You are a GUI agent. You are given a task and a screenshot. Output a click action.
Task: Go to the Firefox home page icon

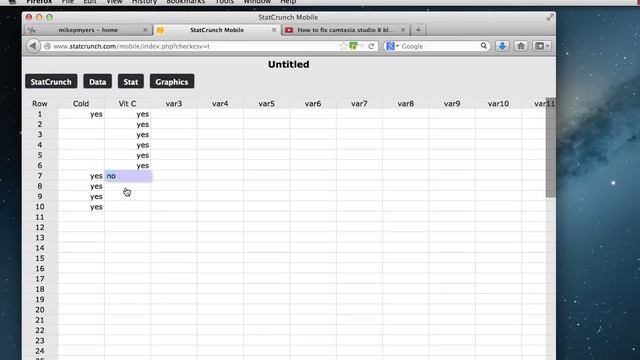click(x=520, y=46)
